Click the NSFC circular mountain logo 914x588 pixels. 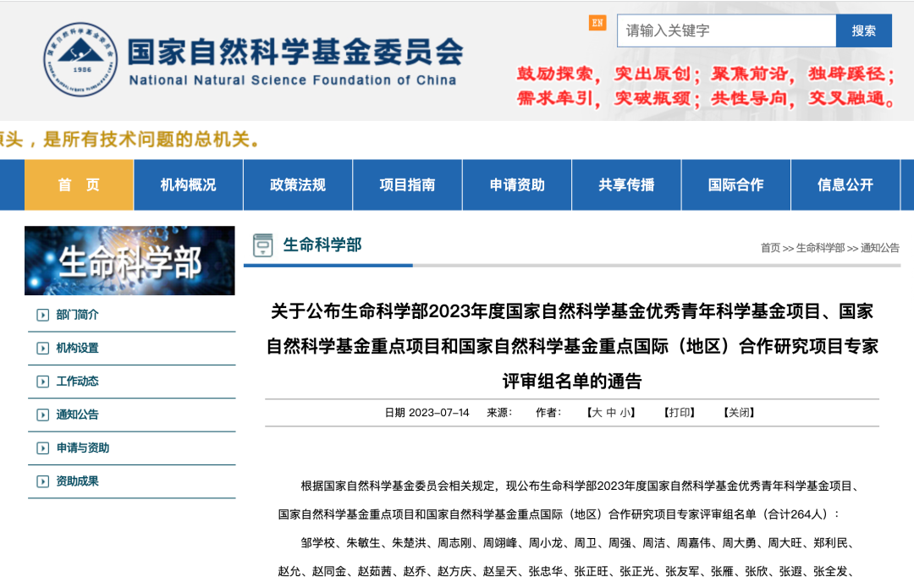click(x=80, y=59)
